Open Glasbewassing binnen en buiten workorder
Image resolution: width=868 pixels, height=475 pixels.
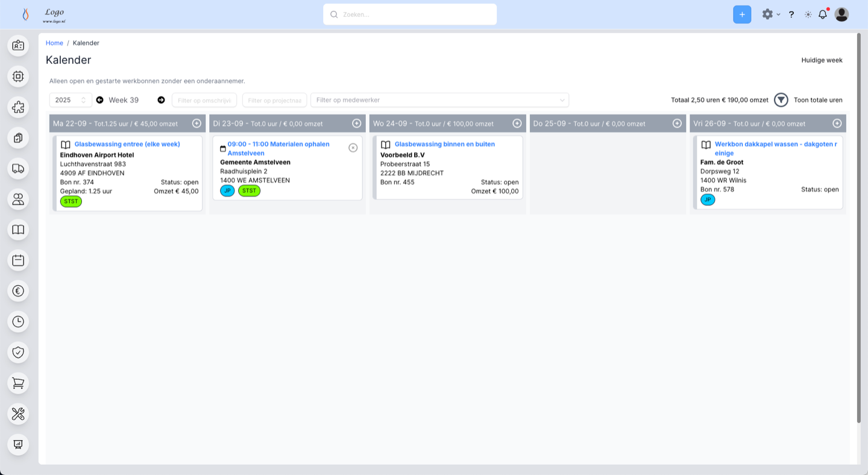click(x=444, y=144)
